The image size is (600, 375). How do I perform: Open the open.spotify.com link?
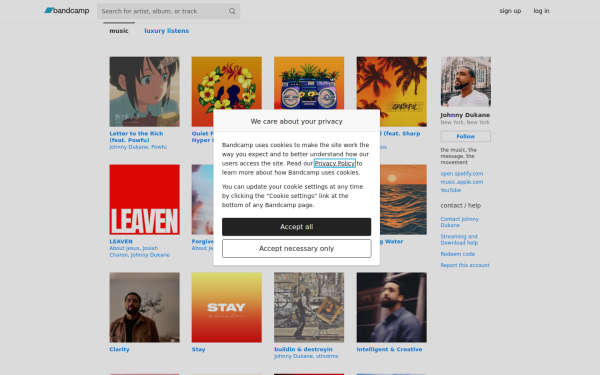[461, 174]
